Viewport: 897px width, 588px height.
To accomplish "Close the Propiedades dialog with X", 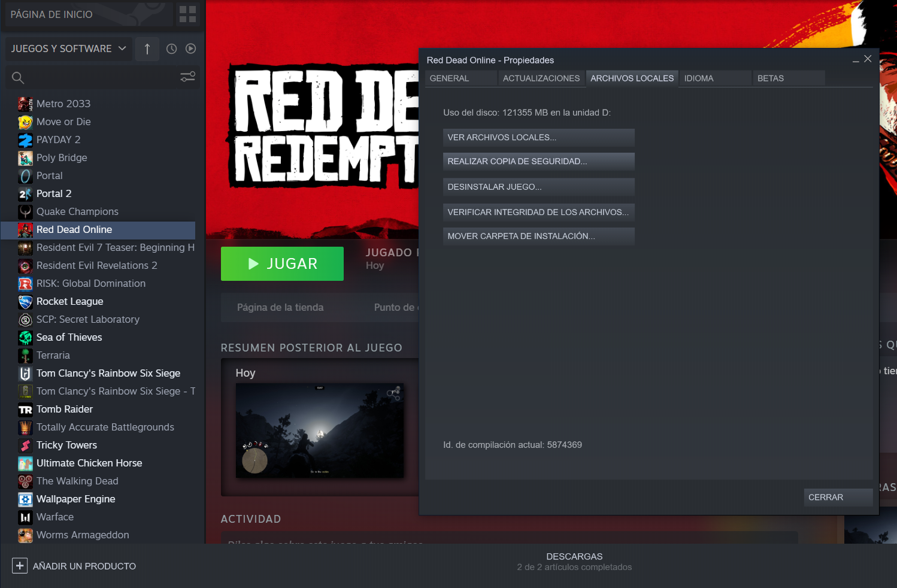I will pyautogui.click(x=868, y=59).
